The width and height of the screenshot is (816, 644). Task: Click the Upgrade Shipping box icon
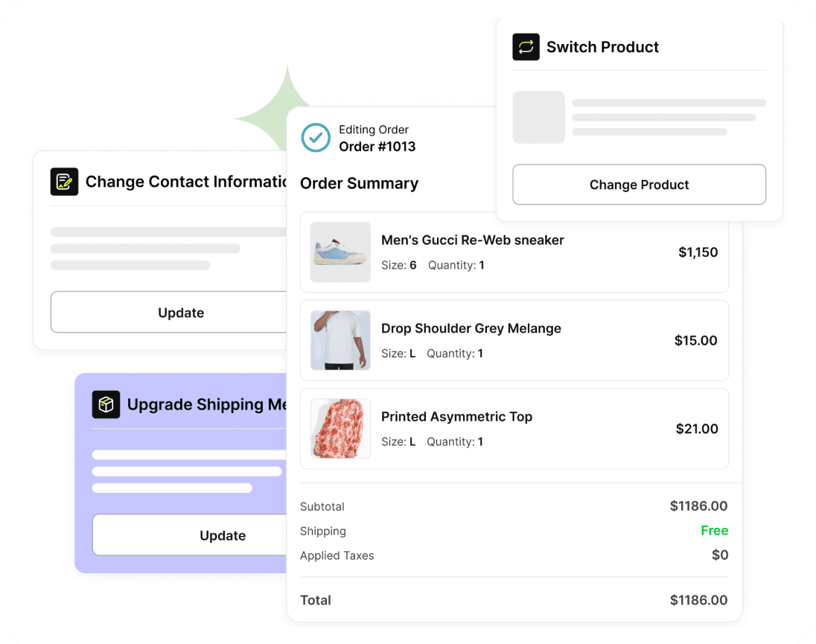[106, 404]
